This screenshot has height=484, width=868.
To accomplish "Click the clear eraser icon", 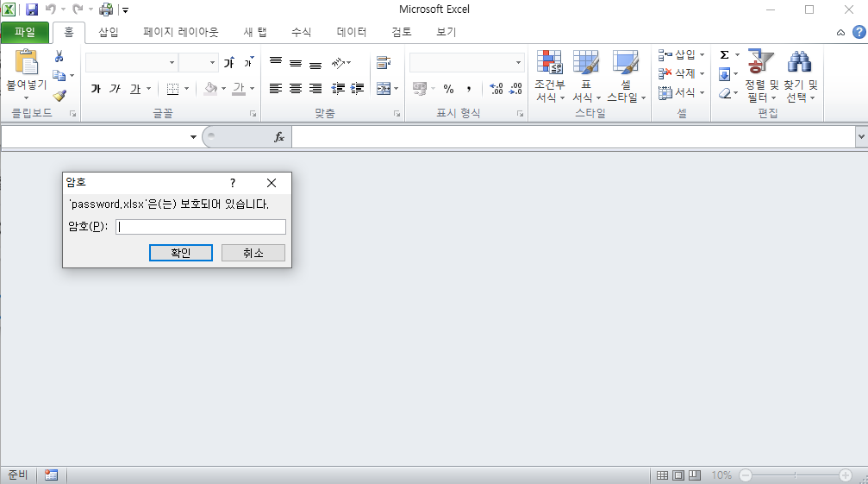I will coord(725,93).
